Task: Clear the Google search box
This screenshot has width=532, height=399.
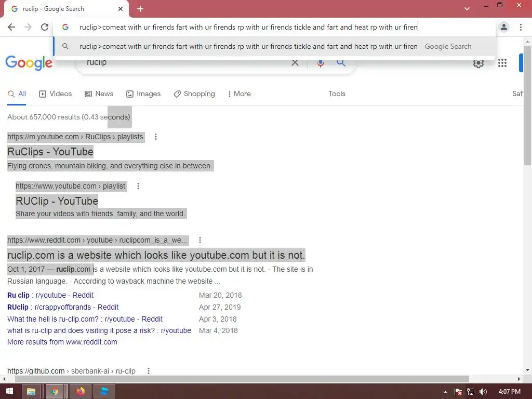Action: (x=295, y=63)
